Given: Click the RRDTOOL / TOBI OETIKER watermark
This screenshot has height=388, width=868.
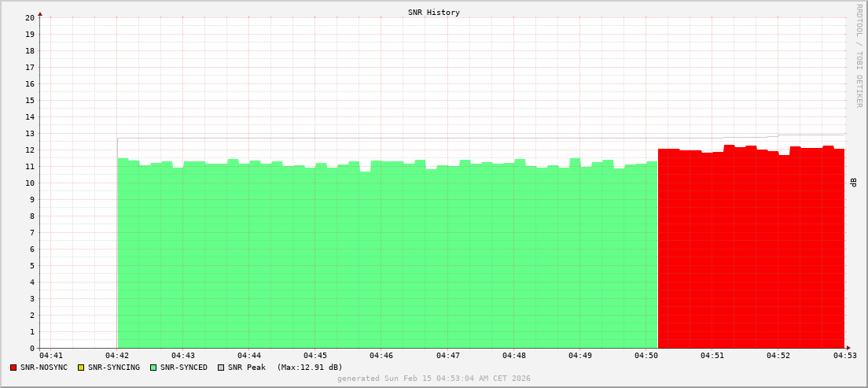Looking at the screenshot, I should coord(859,55).
